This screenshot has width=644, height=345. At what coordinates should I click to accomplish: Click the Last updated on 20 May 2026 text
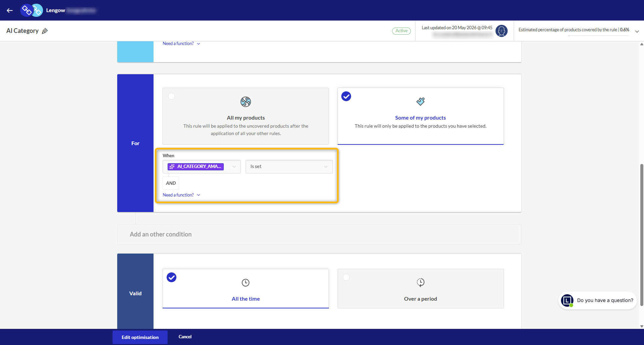457,28
